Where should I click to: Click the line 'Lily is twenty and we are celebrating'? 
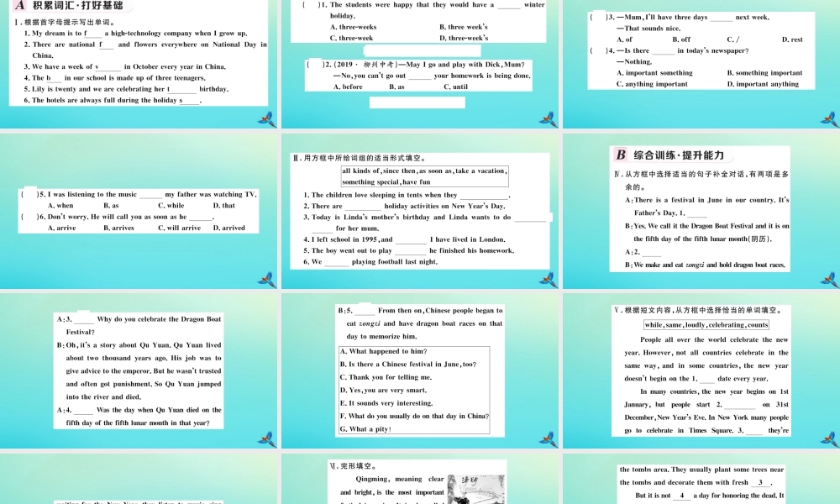point(126,89)
